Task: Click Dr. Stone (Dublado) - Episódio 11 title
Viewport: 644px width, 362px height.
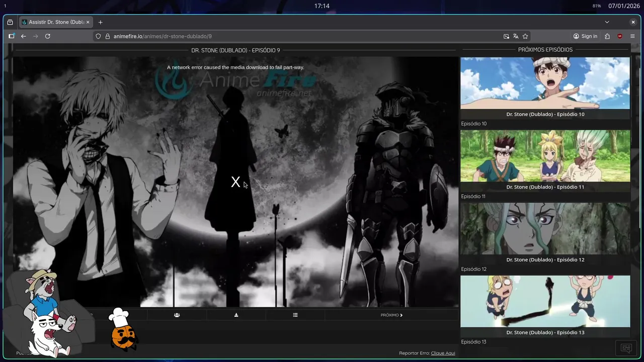Action: click(x=545, y=187)
